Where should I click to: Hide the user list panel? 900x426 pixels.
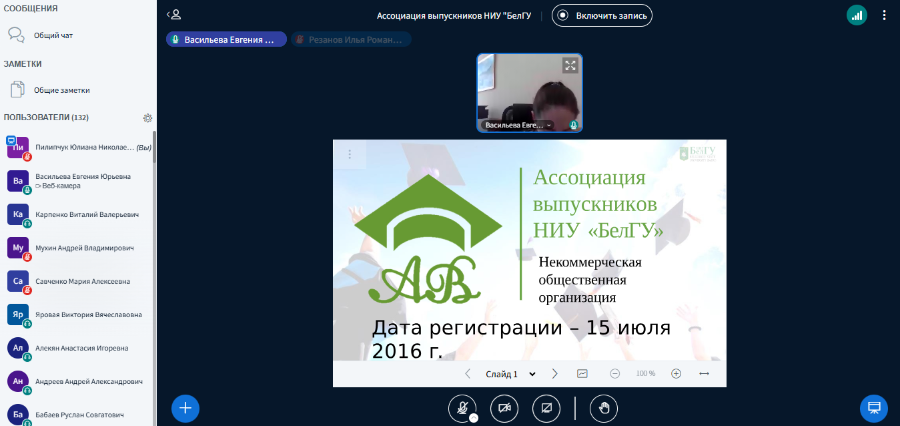tap(173, 15)
